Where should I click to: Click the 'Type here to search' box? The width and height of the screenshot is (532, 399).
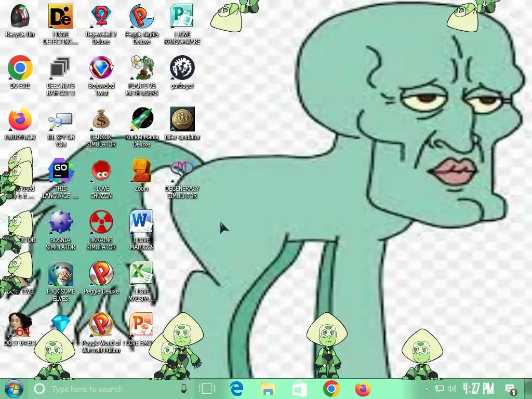tap(112, 389)
